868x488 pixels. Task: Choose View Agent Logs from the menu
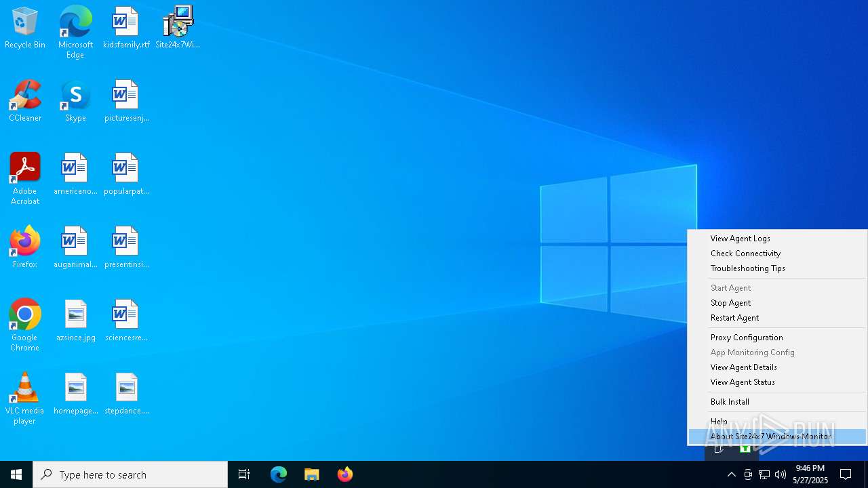(777, 239)
